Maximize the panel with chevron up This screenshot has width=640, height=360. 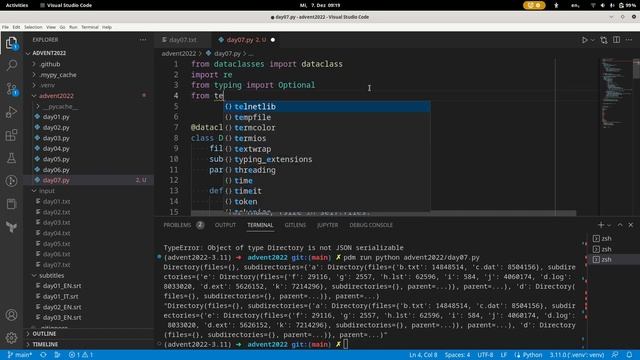(x=620, y=225)
